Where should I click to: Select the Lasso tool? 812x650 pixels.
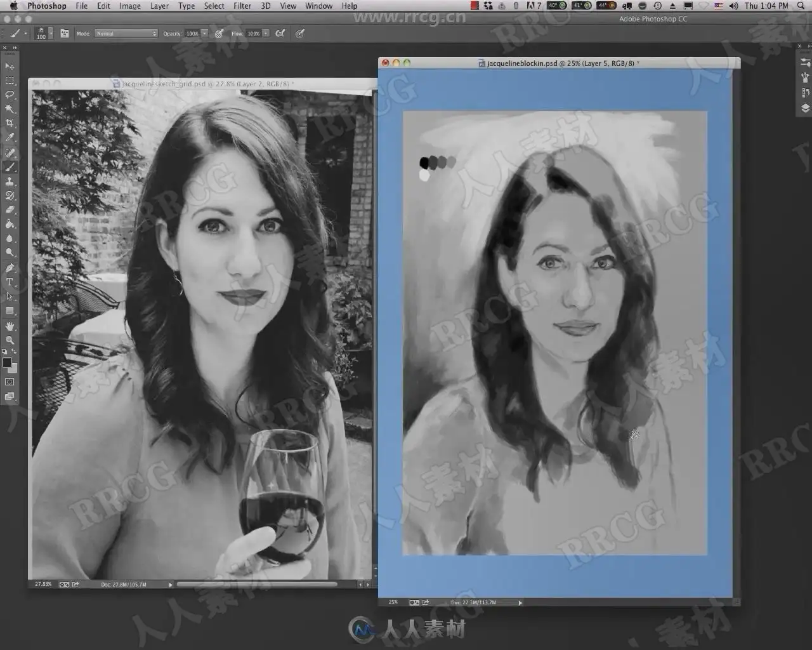click(10, 95)
